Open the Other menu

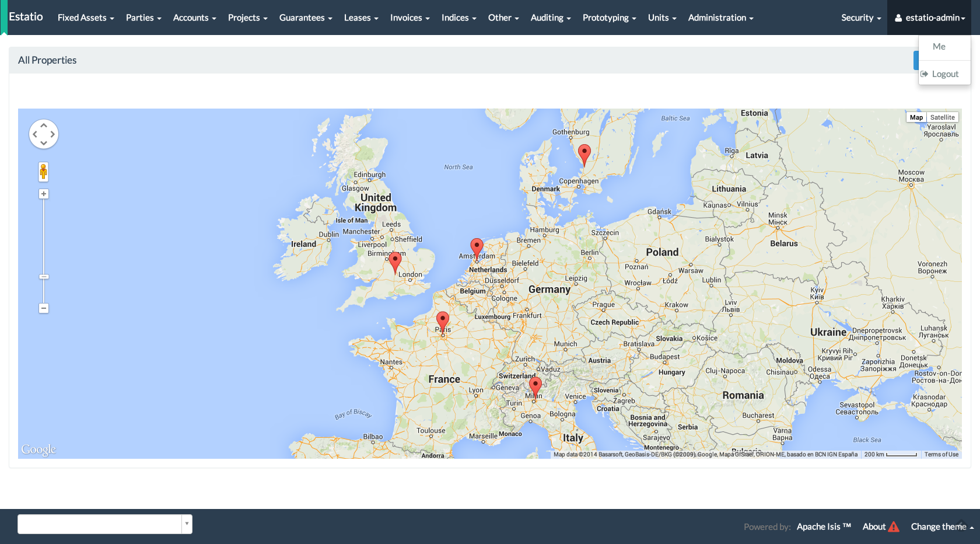[x=503, y=18]
